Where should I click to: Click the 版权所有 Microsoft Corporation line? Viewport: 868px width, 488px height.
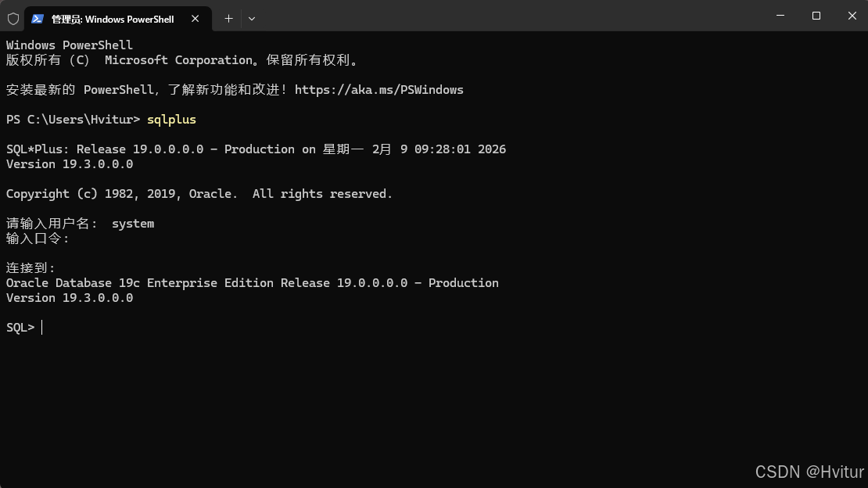183,59
